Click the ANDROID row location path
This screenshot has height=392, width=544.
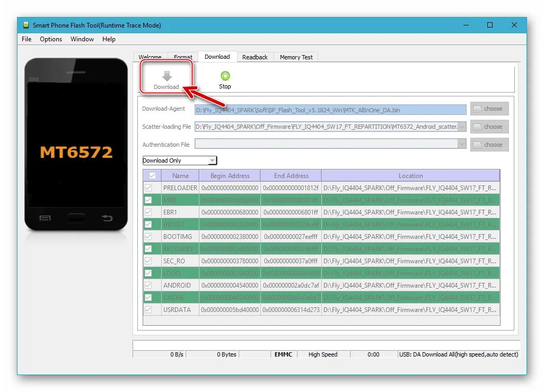410,285
